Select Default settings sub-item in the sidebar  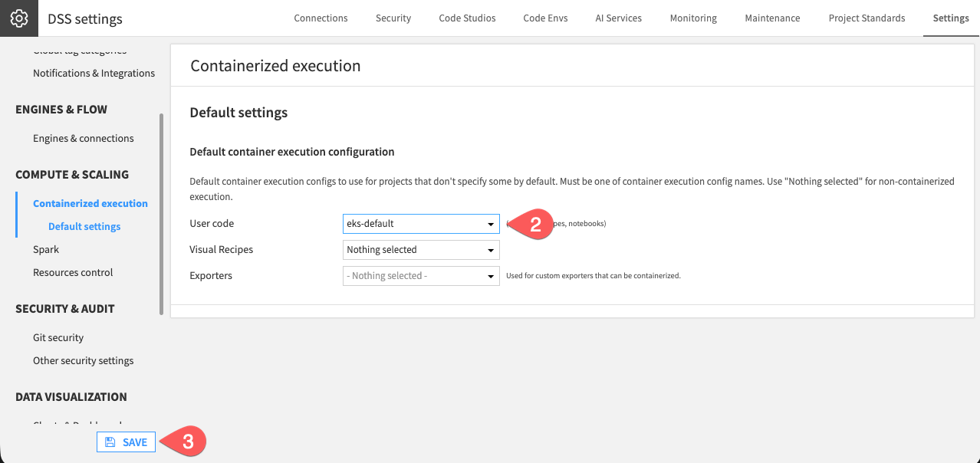84,227
